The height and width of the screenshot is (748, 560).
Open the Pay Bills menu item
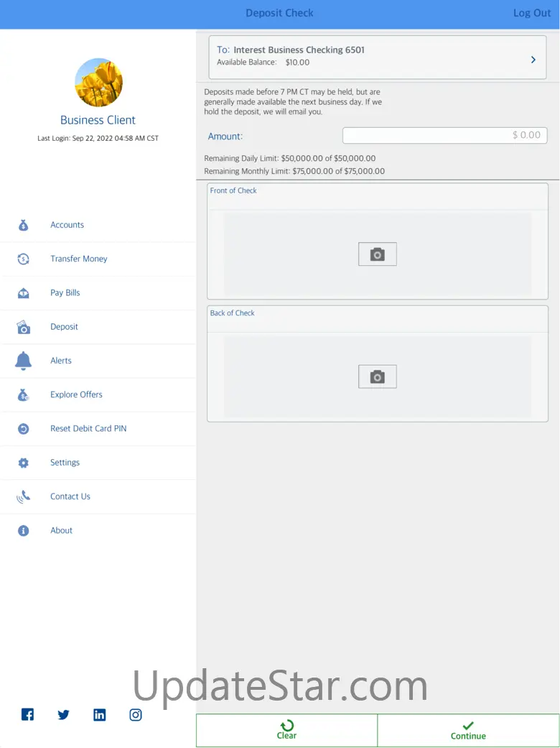pyautogui.click(x=98, y=293)
